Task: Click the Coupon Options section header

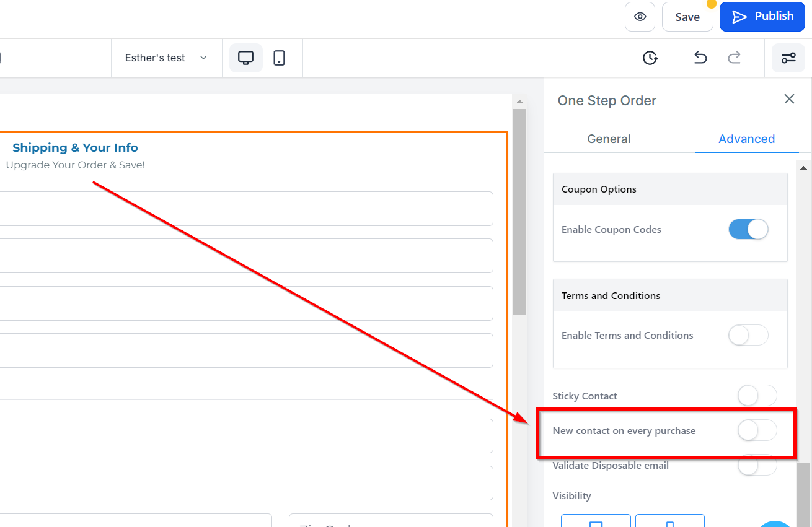Action: (670, 189)
